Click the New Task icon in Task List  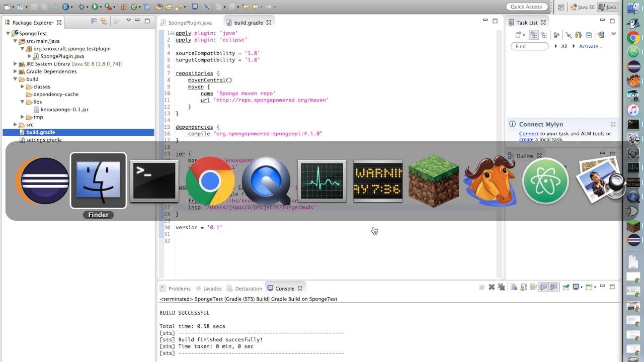518,35
